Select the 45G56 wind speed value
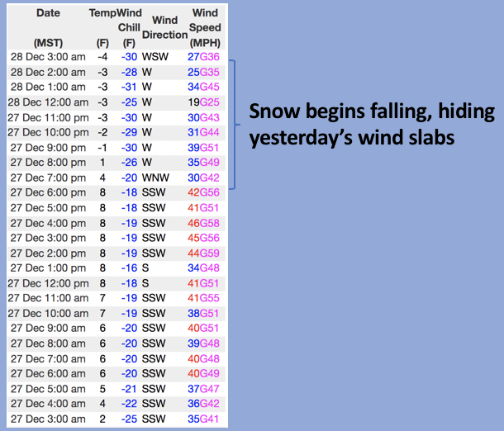This screenshot has height=431, width=504. (205, 237)
